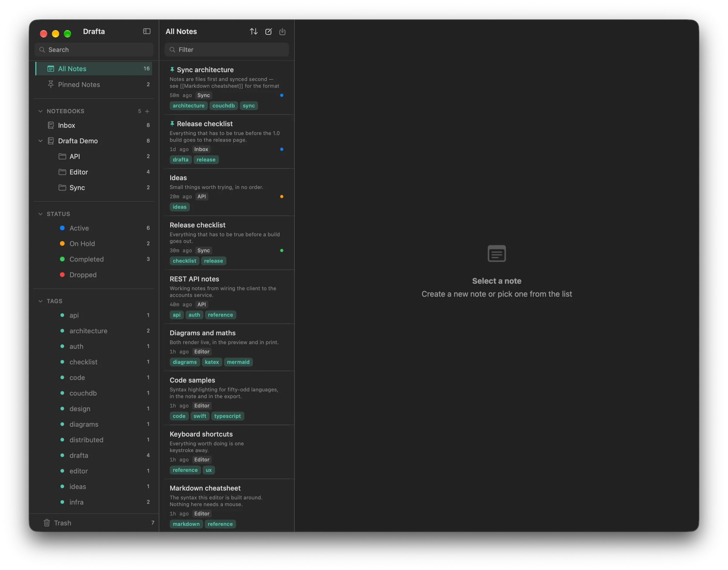Click the Search input field
Image resolution: width=728 pixels, height=570 pixels.
[94, 50]
